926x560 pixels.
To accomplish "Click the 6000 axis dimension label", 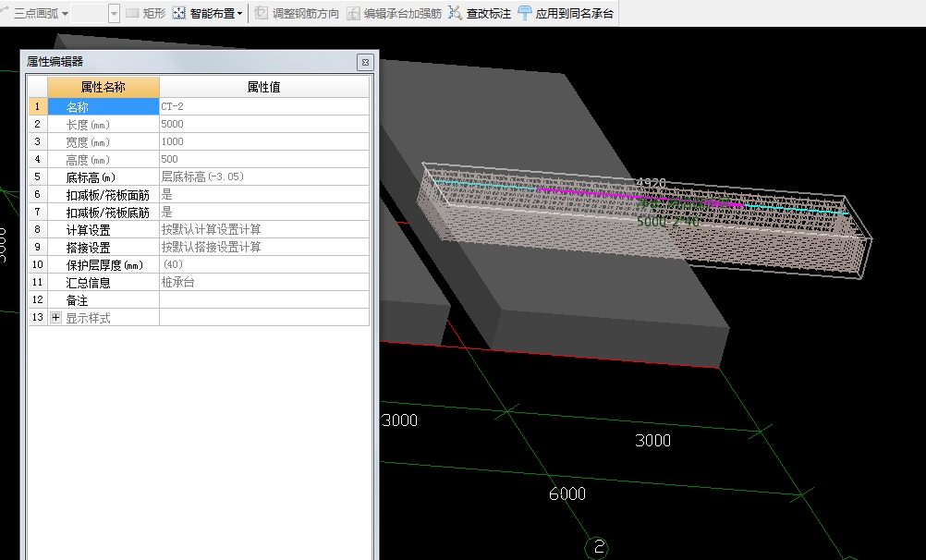I will point(567,493).
